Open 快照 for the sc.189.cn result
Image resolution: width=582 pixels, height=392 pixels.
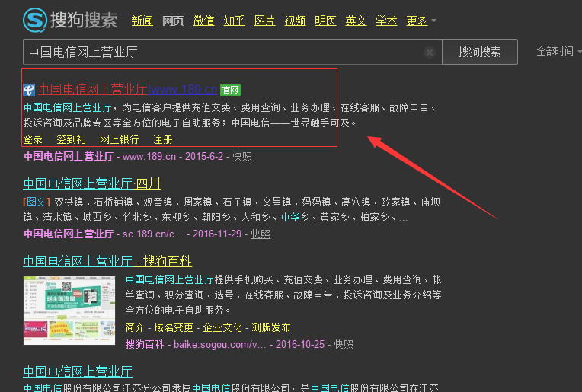click(261, 234)
